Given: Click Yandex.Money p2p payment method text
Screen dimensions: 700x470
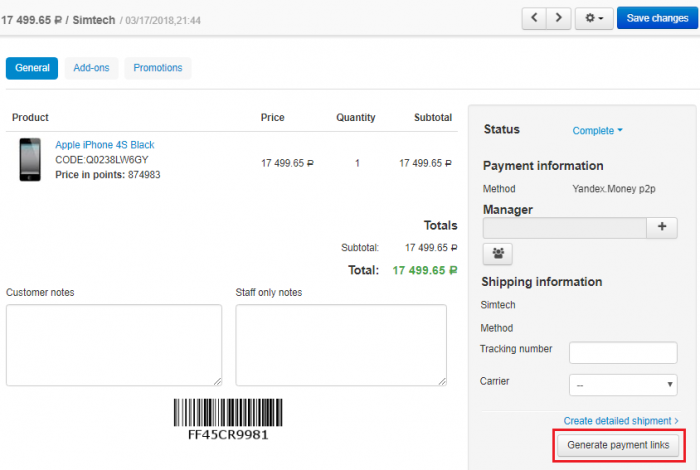Looking at the screenshot, I should click(x=614, y=189).
